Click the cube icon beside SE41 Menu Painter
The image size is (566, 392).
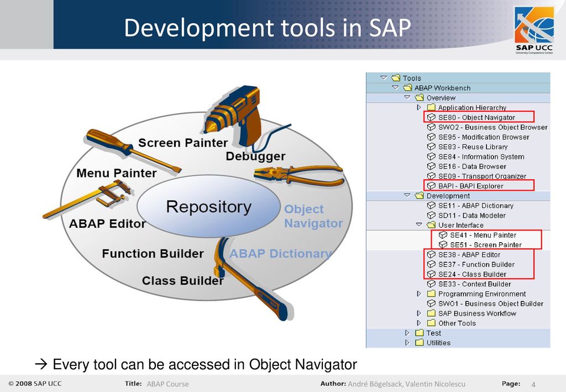click(443, 234)
